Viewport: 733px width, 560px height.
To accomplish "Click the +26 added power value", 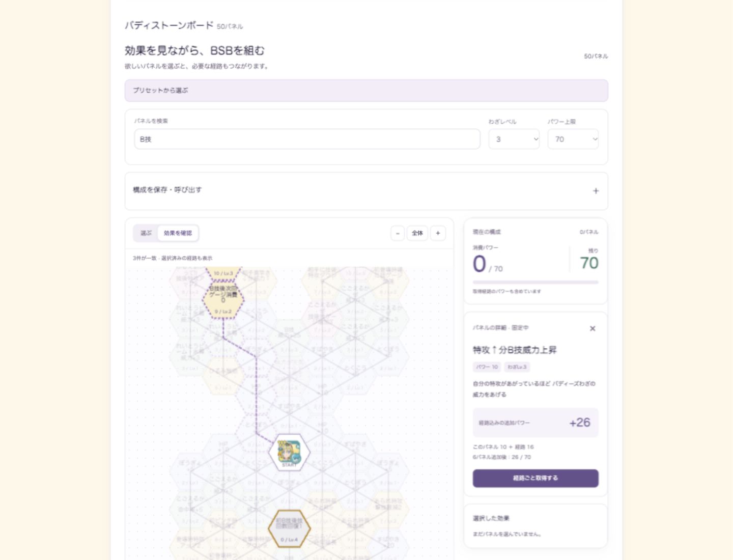I will 580,423.
